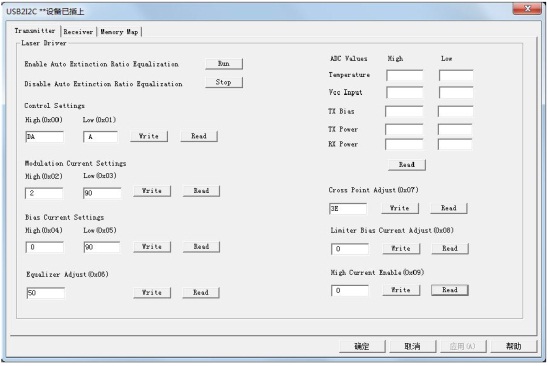
Task: Click Read for Limiter Bias Current Adjust
Action: pos(450,249)
